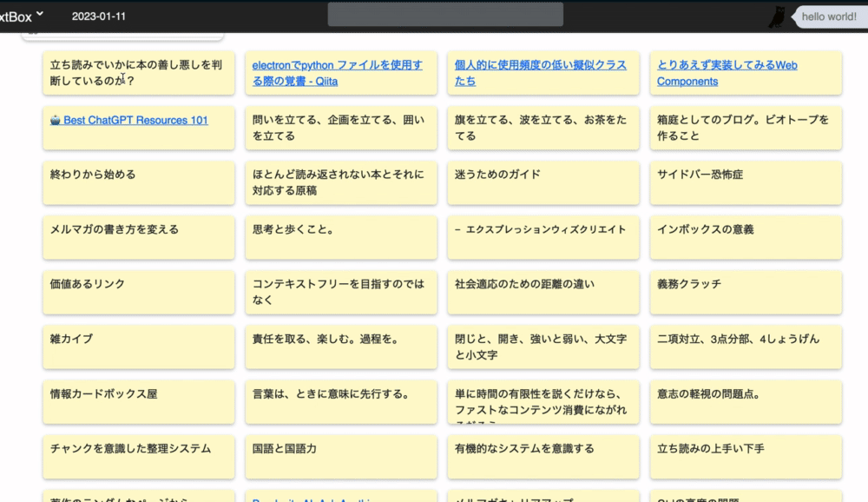Screen dimensions: 868x502
Task: Select the "インボックスの意義" note card
Action: point(745,237)
